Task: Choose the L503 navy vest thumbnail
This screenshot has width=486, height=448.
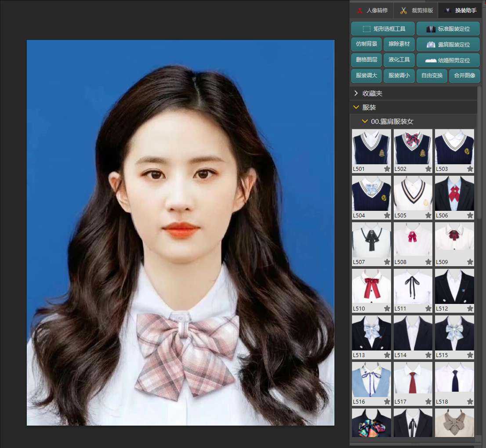Action: point(454,147)
